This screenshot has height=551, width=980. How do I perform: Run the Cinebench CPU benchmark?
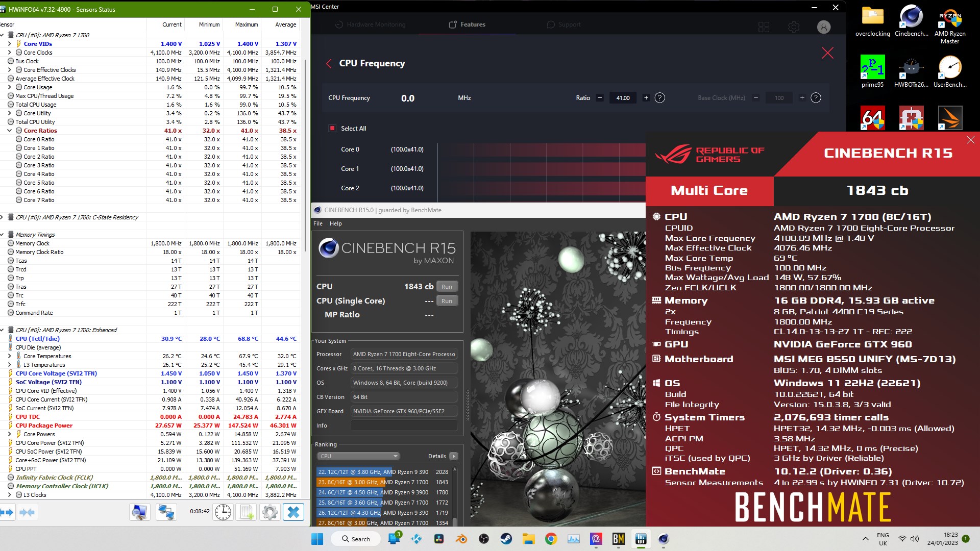447,287
